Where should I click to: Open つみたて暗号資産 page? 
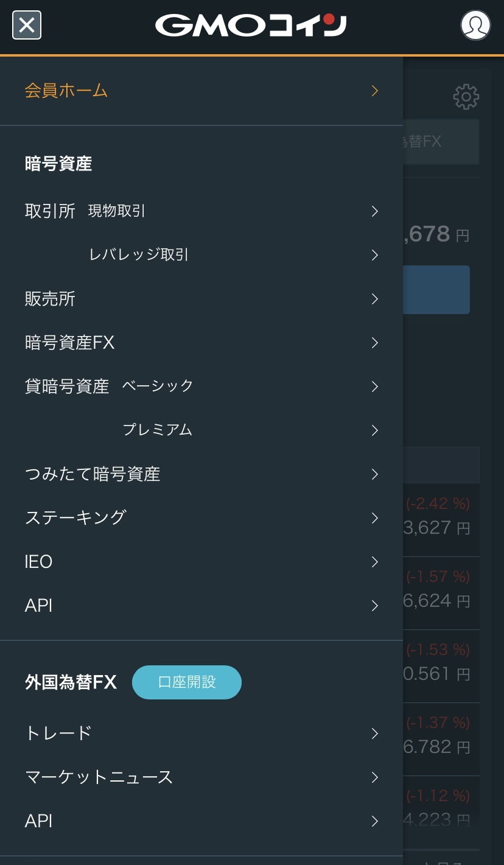pyautogui.click(x=93, y=474)
